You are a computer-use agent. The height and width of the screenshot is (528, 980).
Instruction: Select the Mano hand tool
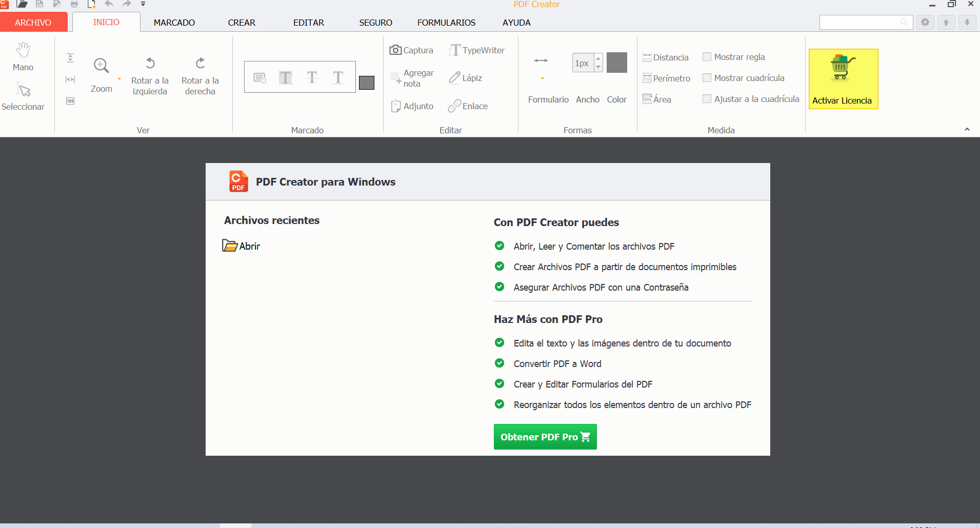[23, 56]
